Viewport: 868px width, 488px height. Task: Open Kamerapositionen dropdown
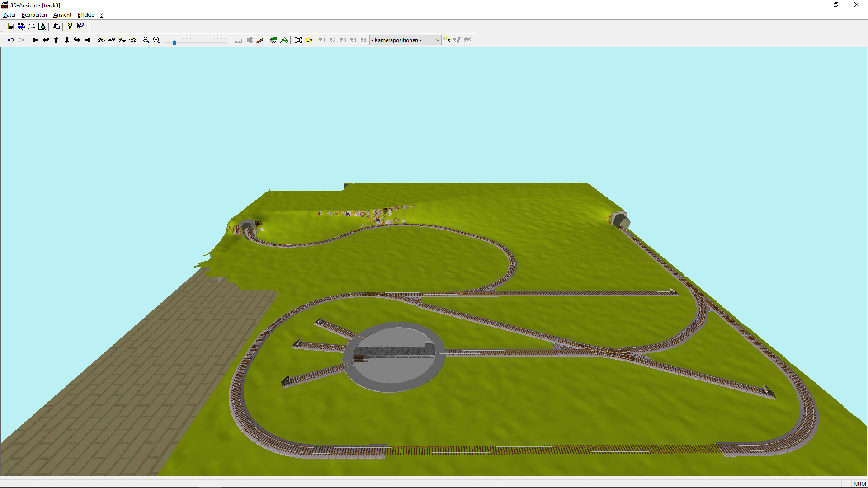click(x=406, y=40)
